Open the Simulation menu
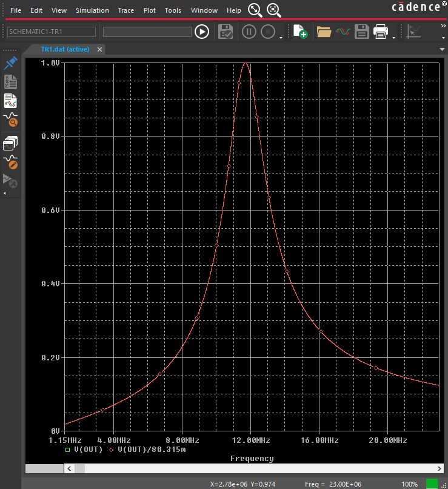This screenshot has width=448, height=489. tap(92, 10)
